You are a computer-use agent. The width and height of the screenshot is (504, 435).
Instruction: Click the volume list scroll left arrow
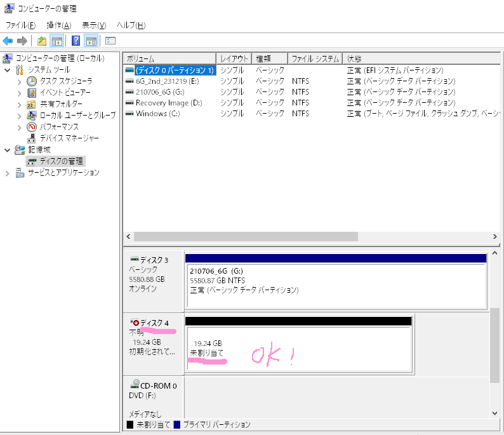pos(129,237)
